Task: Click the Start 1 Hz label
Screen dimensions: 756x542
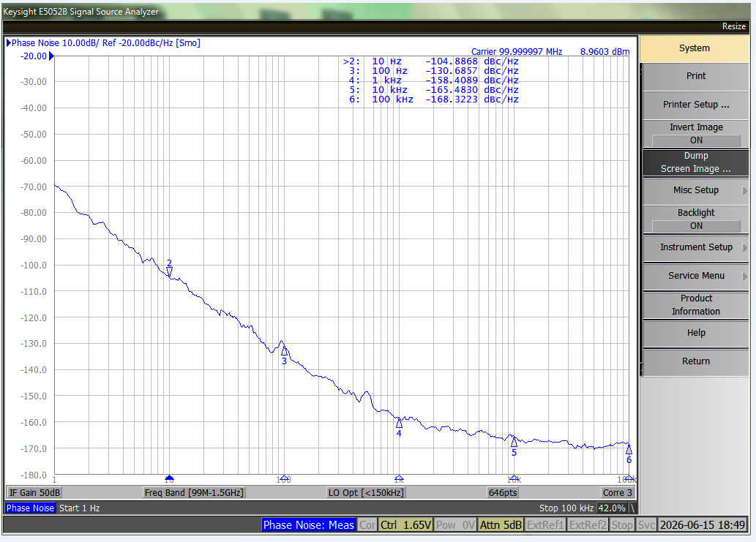Action: [80, 508]
